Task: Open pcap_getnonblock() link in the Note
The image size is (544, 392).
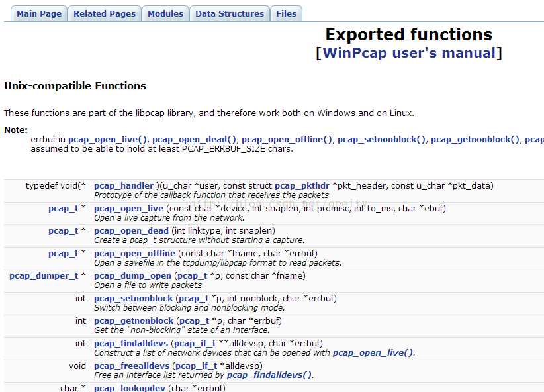Action: 475,140
